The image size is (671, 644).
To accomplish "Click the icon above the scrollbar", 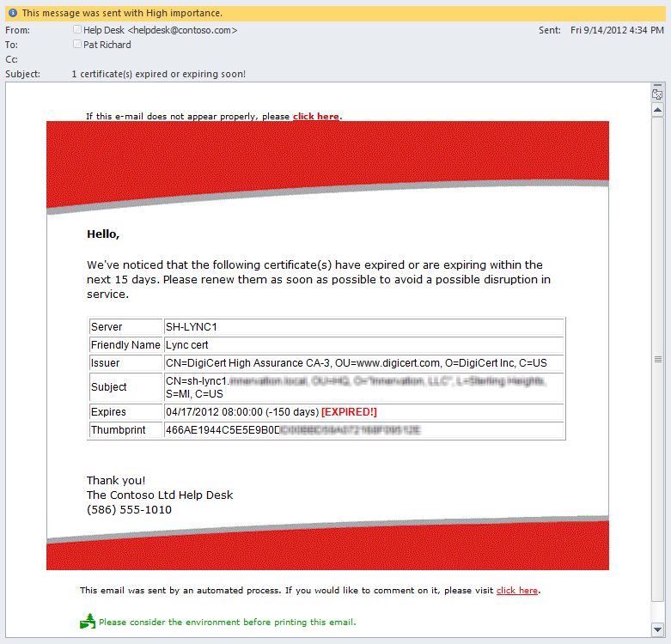I will 657,93.
